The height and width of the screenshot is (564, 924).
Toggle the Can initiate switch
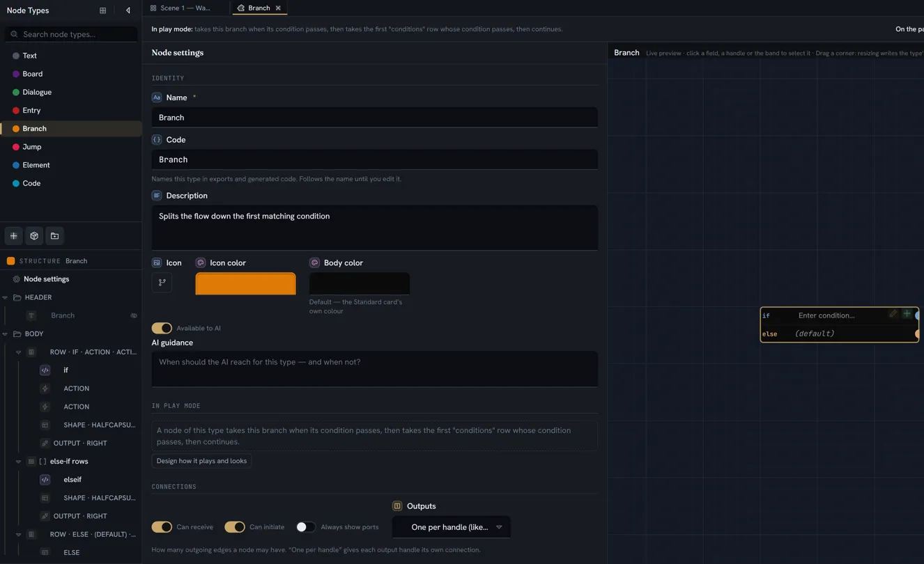235,527
